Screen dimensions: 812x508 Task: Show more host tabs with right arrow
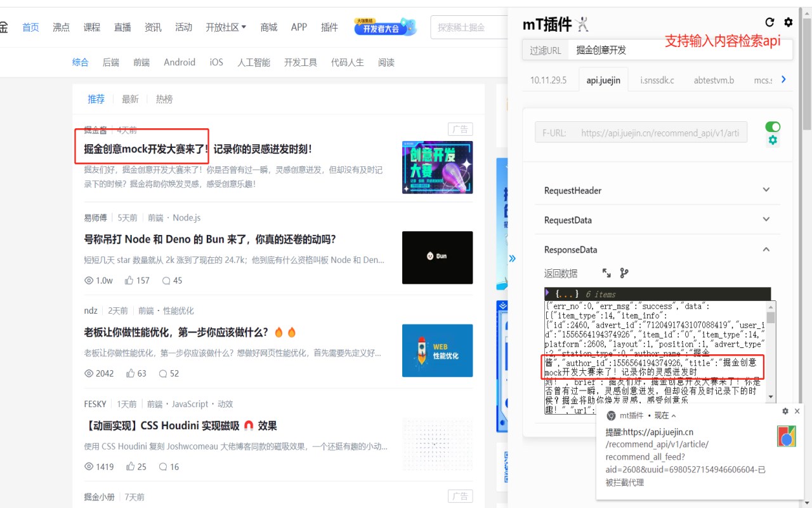(x=783, y=79)
